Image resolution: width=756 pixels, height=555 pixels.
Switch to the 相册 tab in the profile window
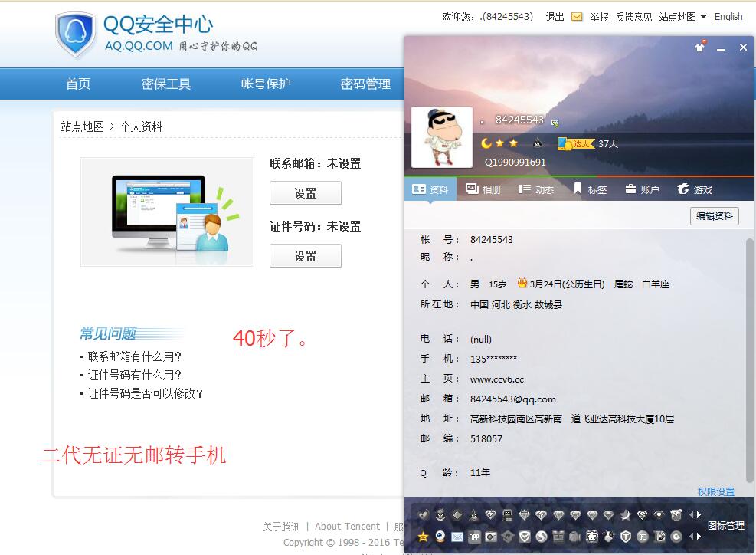pos(483,189)
